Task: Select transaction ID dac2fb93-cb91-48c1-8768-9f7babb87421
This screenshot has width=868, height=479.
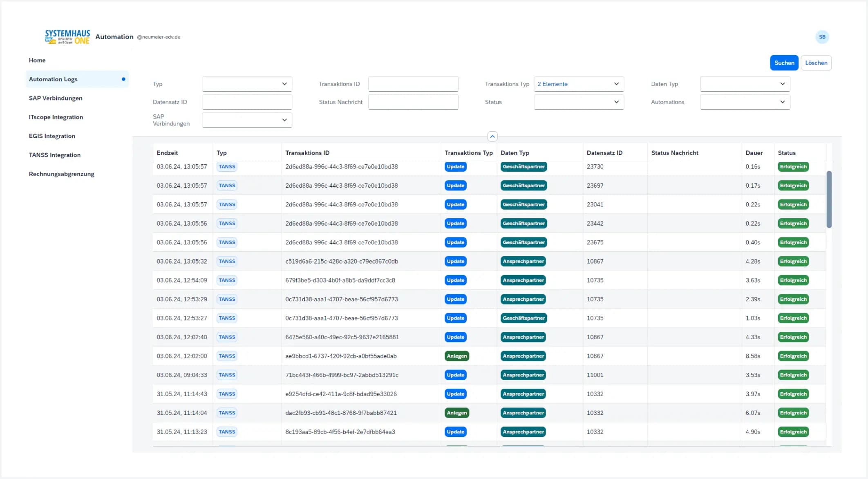Action: [x=341, y=413]
